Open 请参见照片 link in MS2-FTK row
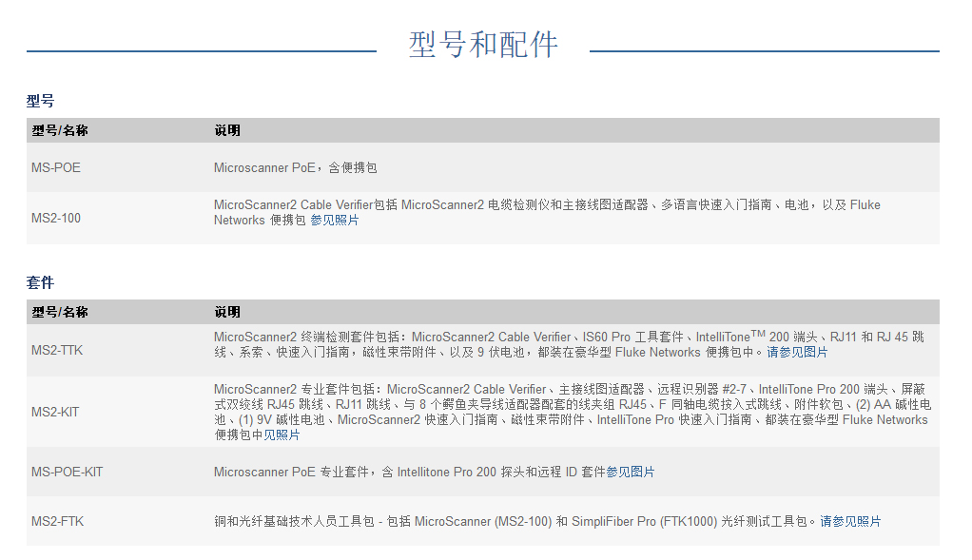This screenshot has width=972, height=560. coord(850,521)
